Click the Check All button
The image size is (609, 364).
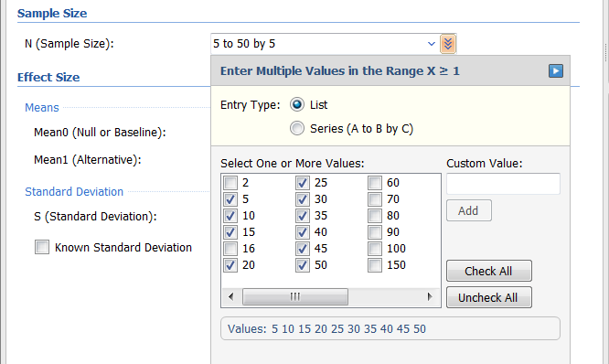[489, 271]
